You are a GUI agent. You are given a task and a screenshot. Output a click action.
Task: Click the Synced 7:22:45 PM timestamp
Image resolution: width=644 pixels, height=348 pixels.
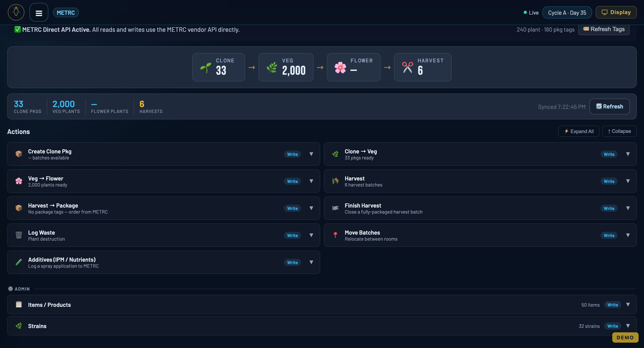click(562, 107)
